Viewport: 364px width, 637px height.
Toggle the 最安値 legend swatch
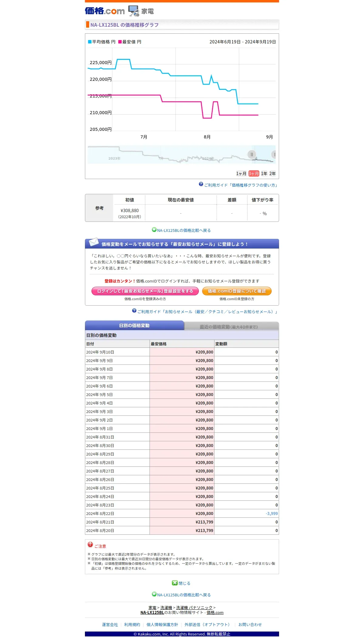tap(120, 42)
